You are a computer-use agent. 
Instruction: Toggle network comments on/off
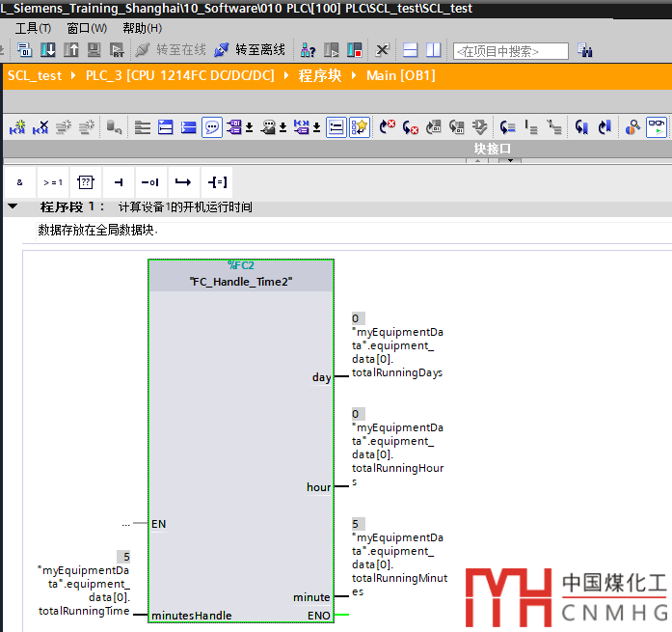coord(336,127)
